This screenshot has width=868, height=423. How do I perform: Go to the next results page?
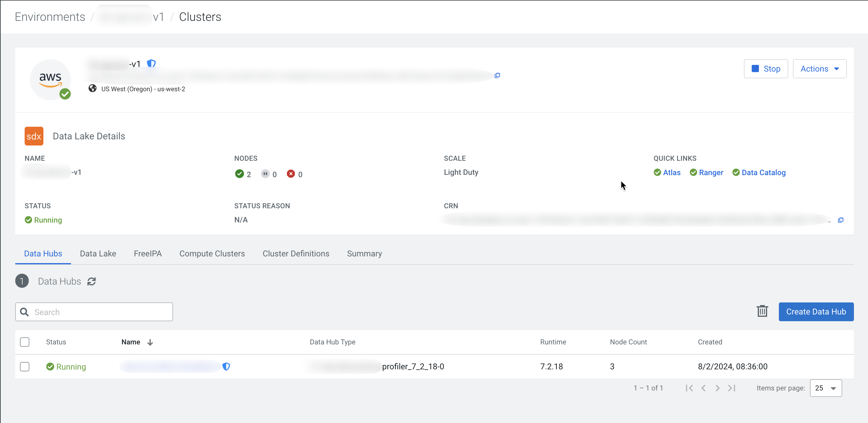(x=717, y=388)
